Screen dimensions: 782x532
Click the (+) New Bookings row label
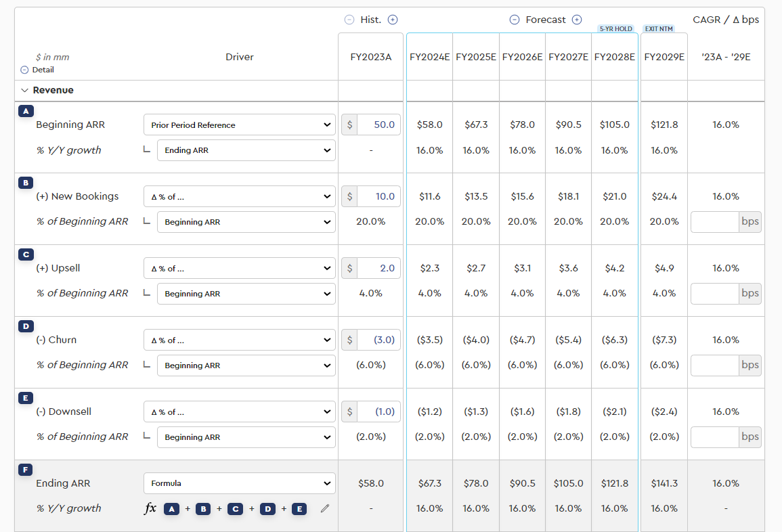click(77, 196)
